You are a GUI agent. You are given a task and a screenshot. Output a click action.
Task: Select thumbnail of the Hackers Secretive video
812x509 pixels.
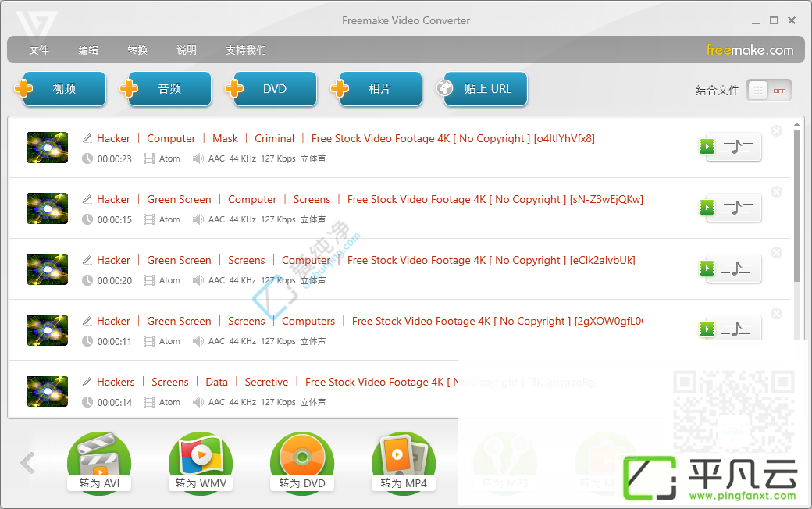click(x=47, y=391)
